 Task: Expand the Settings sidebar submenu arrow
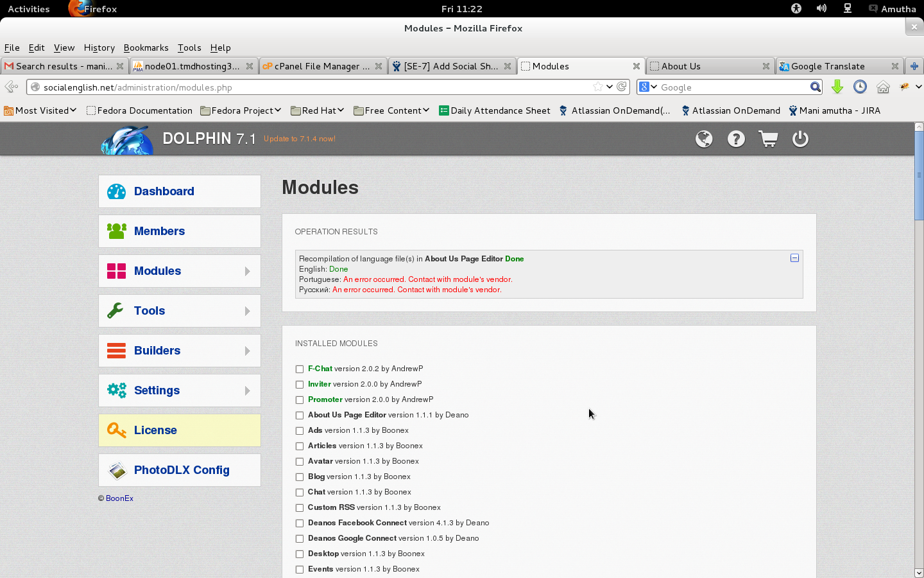point(247,391)
